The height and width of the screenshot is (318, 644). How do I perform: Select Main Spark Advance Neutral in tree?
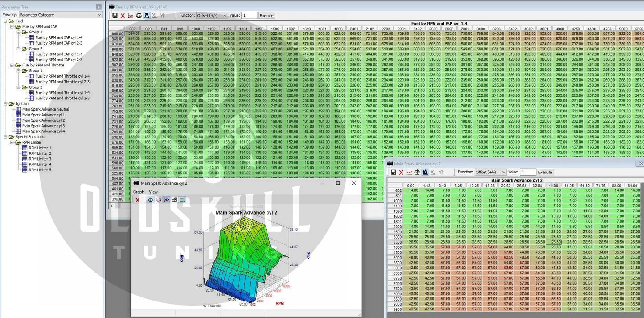pyautogui.click(x=45, y=109)
